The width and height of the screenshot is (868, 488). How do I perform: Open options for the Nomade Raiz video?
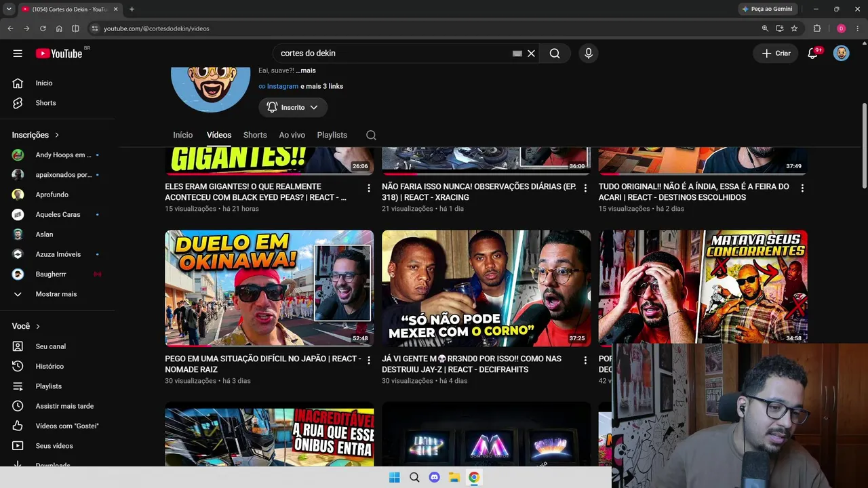click(x=369, y=360)
